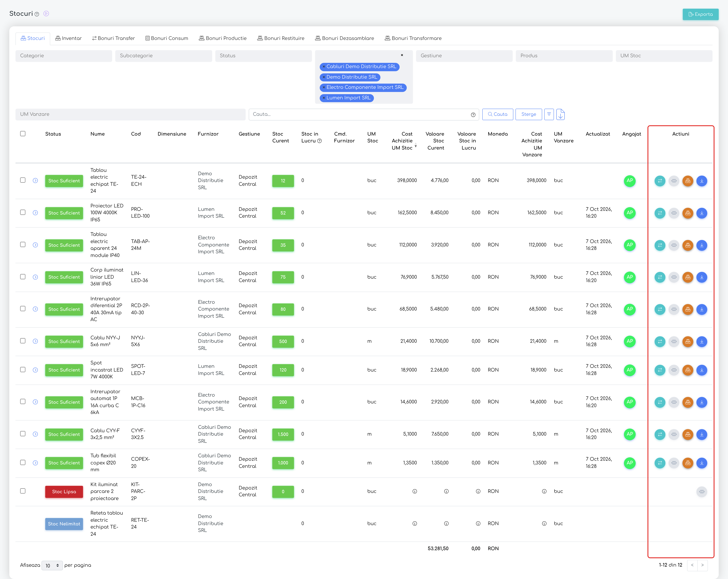Clear all supplier tags with the x
Viewport: 728px width, 579px height.
coord(402,55)
